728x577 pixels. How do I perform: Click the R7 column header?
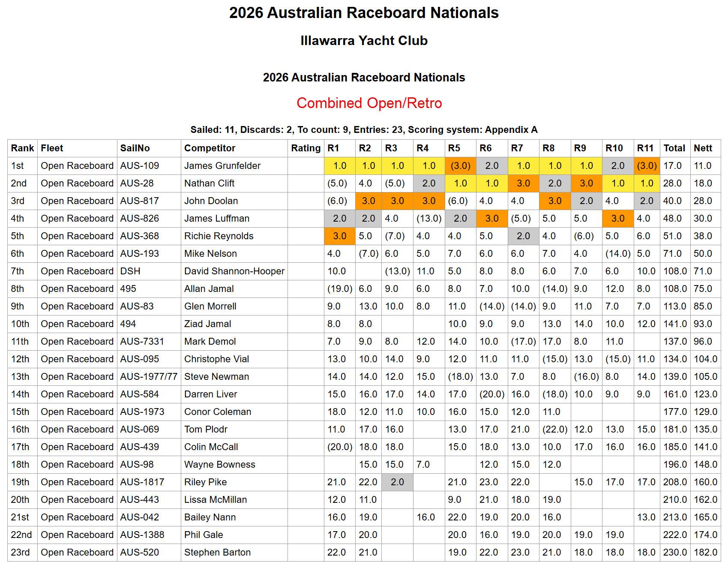pos(517,148)
